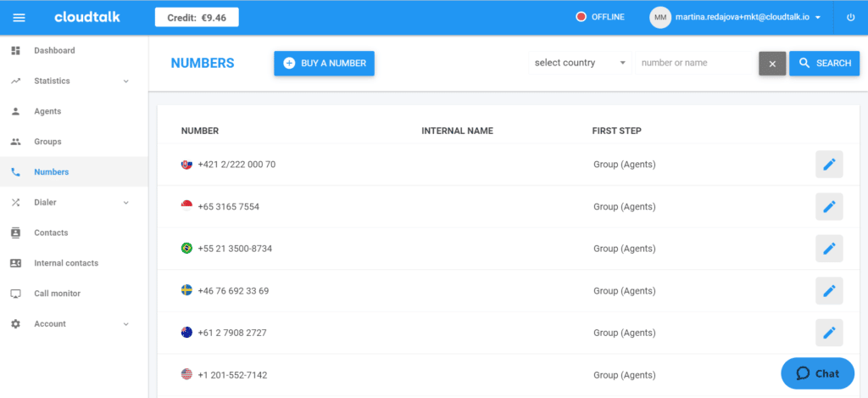Open Internal contacts in sidebar
The height and width of the screenshot is (398, 868).
tap(65, 263)
